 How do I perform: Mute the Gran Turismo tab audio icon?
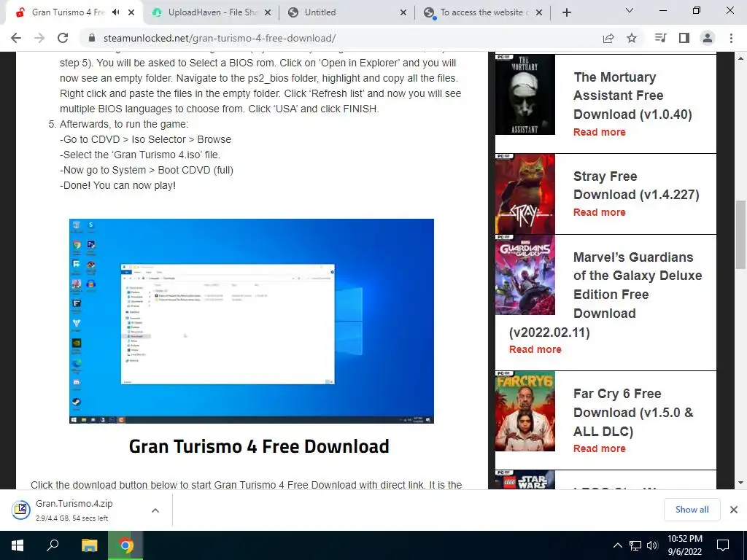click(116, 12)
